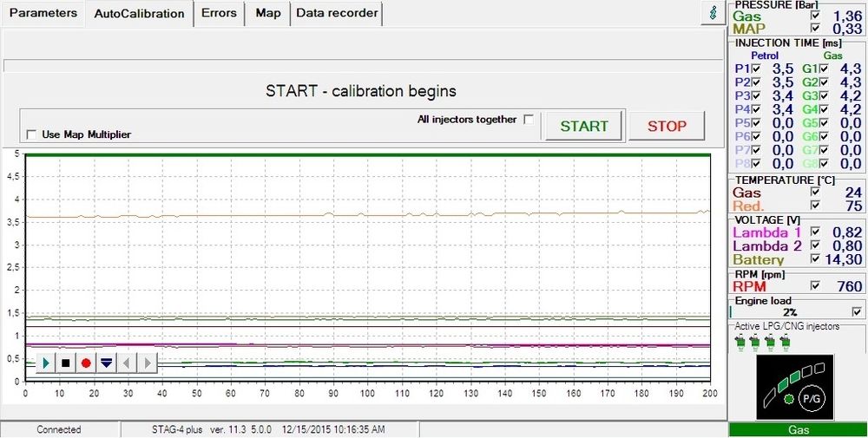
Task: Toggle G2 gas injection checkbox
Action: pyautogui.click(x=825, y=82)
